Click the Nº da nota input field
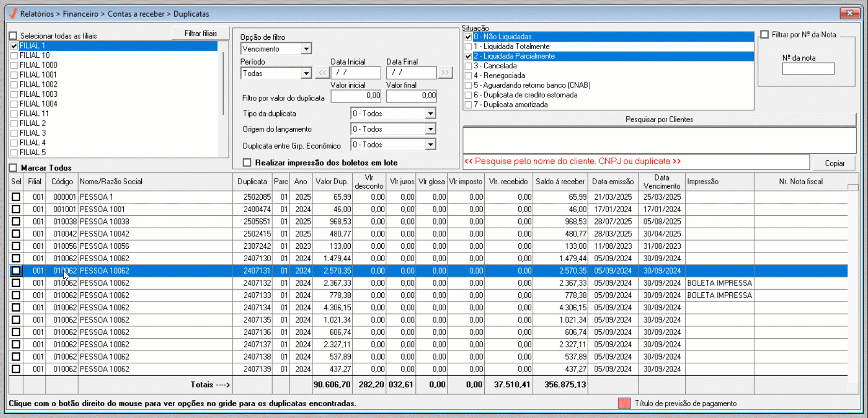The height and width of the screenshot is (418, 868). tap(808, 69)
